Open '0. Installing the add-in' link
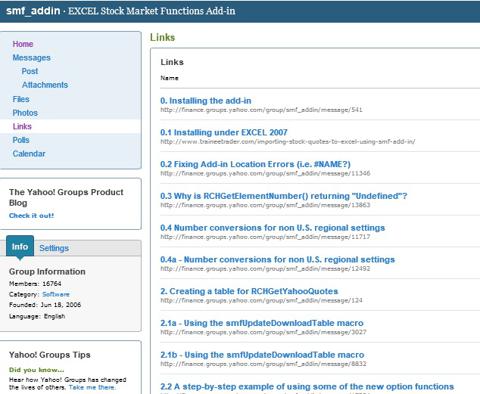 point(206,101)
